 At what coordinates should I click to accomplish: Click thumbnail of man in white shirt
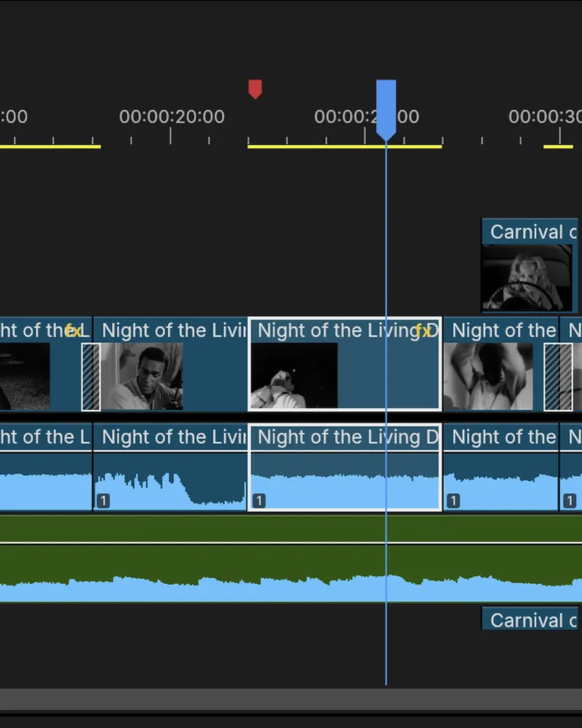[142, 376]
